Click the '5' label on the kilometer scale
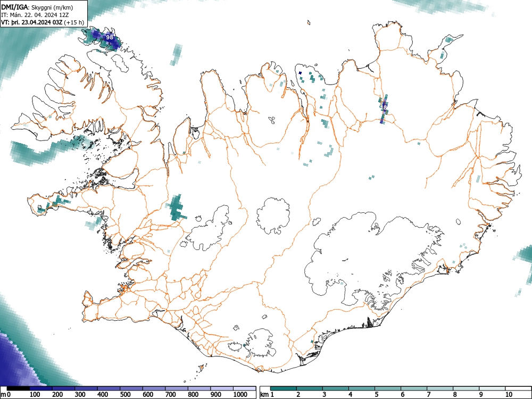This screenshot has width=532, height=399. tap(377, 395)
